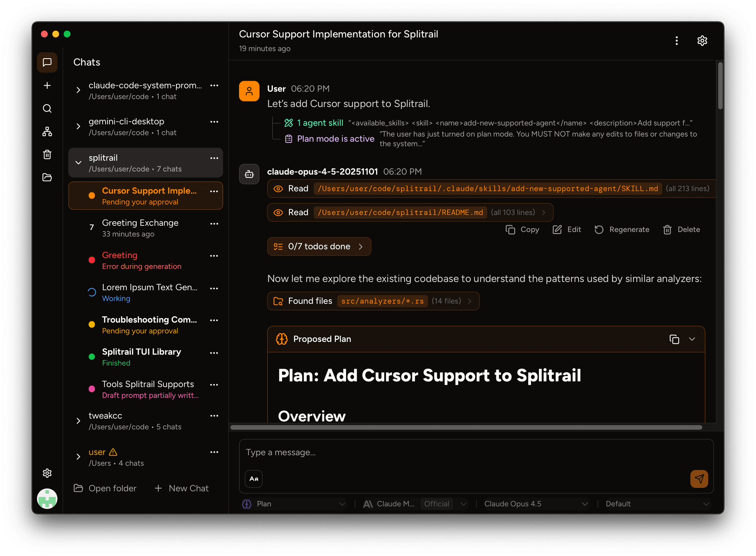Open more options for Cursor Support chat
Screen dimensions: 756x556
(214, 191)
